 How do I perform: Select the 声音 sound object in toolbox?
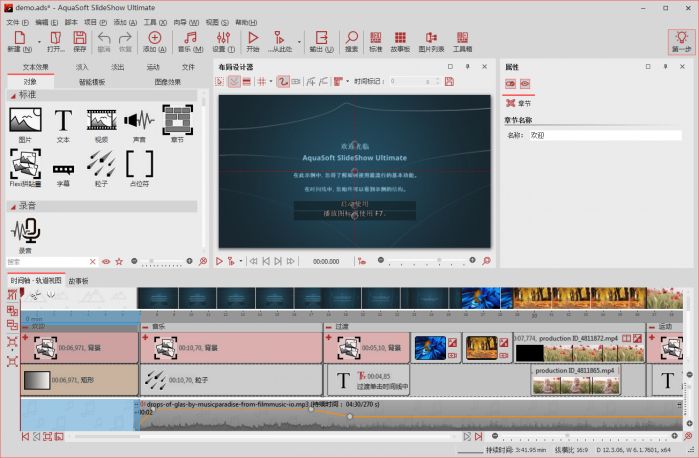point(139,124)
